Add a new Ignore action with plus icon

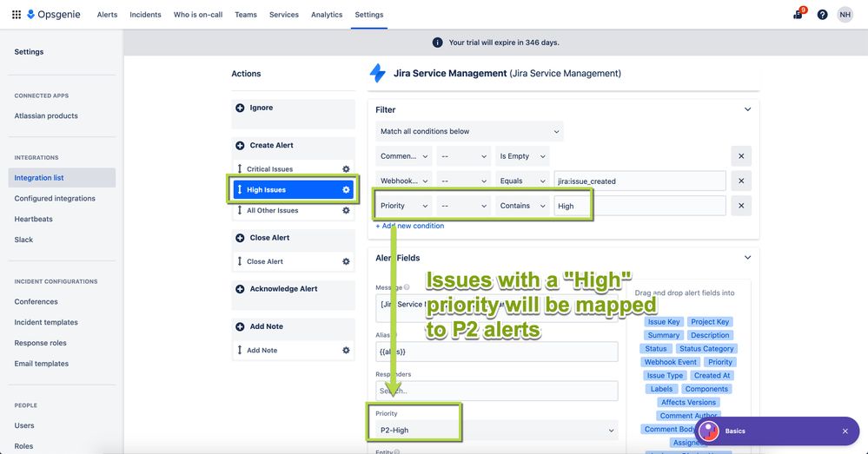coord(240,108)
